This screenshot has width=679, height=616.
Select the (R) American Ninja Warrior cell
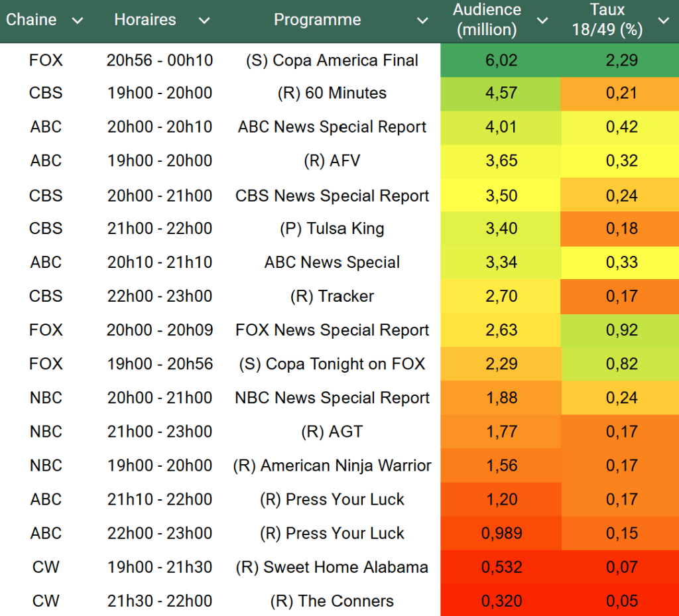pos(332,465)
